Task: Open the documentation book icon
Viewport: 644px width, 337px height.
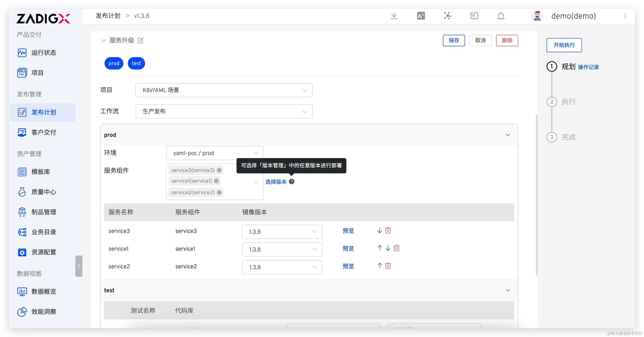Action: pos(474,16)
